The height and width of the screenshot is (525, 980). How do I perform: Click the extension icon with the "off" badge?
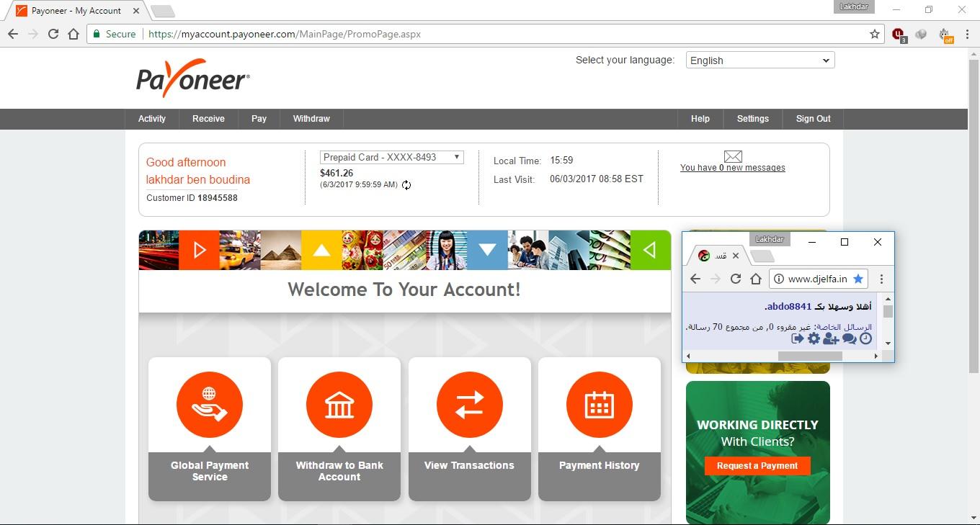(945, 35)
